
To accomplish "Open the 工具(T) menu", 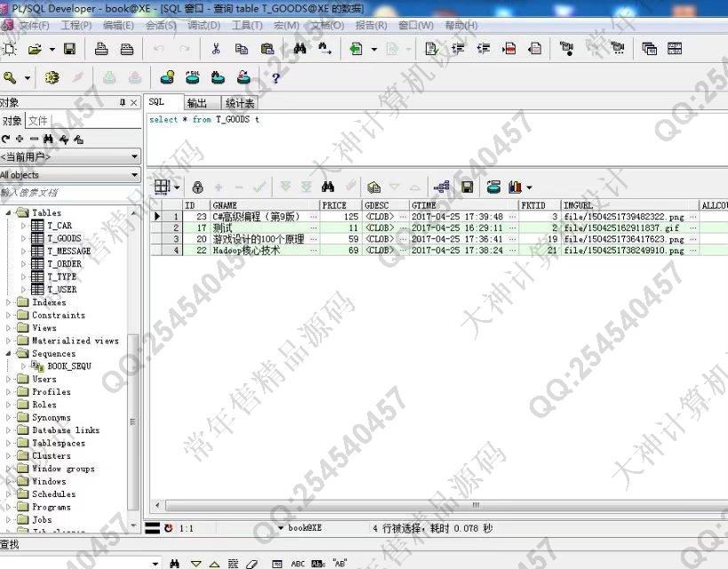I will [x=247, y=25].
